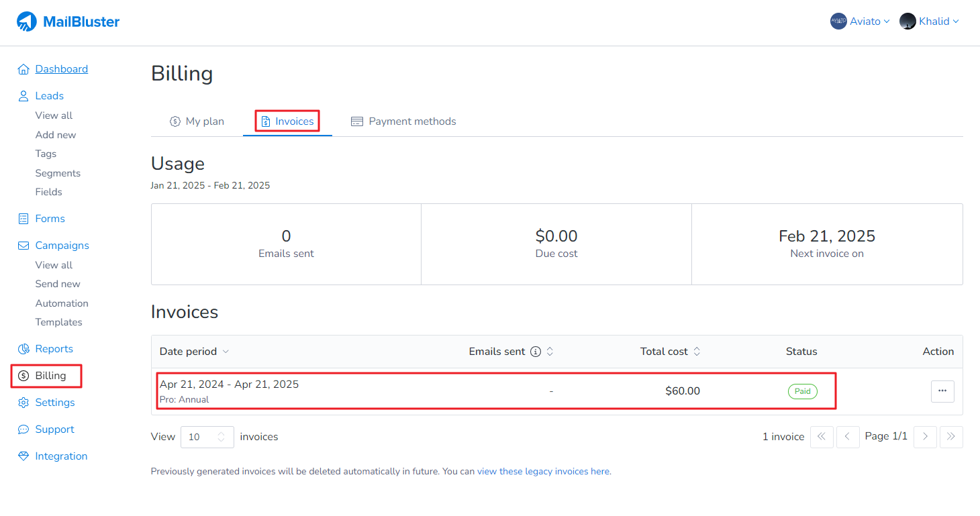The image size is (980, 516).
Task: Sort invoices by Total cost
Action: point(670,352)
